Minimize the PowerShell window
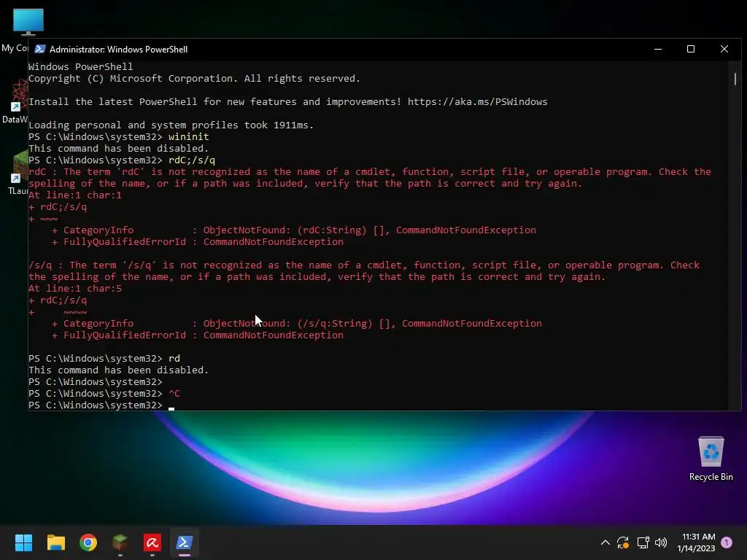This screenshot has height=560, width=747. [658, 49]
